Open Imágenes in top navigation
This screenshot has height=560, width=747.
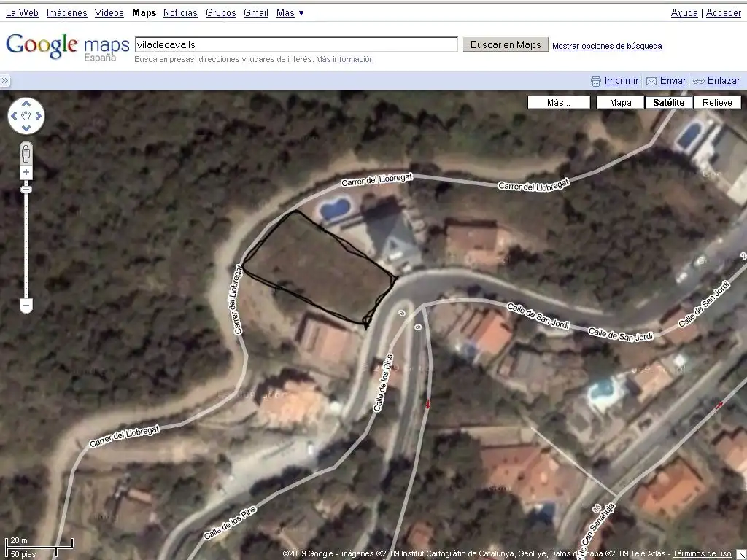coord(66,13)
